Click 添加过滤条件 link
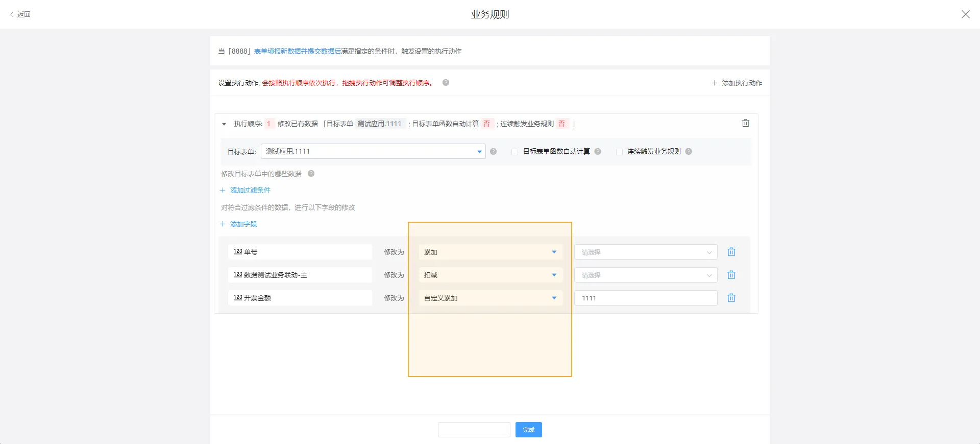Image resolution: width=980 pixels, height=444 pixels. coord(250,190)
